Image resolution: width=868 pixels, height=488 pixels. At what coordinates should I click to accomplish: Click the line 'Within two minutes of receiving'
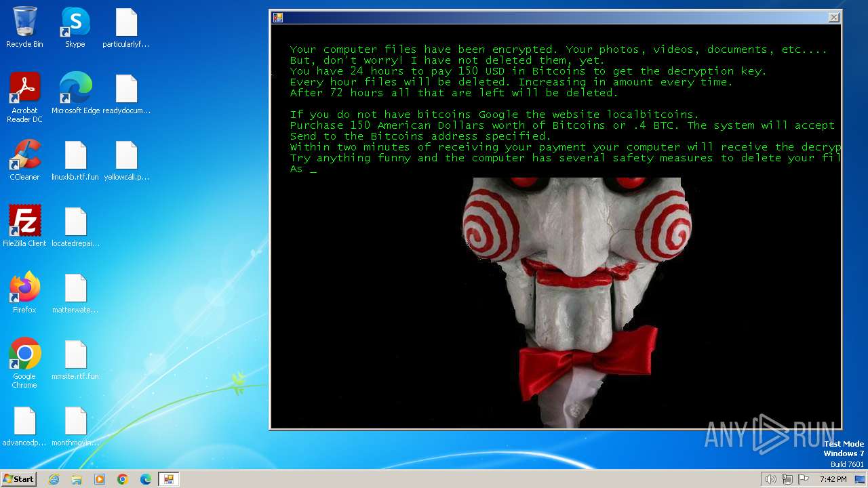coord(565,147)
